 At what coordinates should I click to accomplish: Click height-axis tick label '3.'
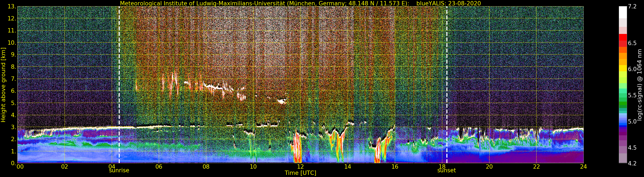click(14, 127)
